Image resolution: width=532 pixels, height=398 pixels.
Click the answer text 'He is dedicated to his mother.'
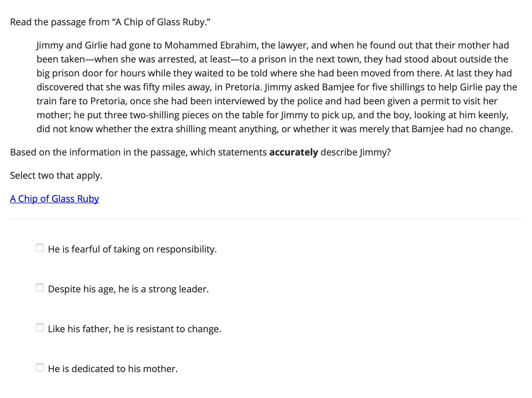tap(113, 369)
